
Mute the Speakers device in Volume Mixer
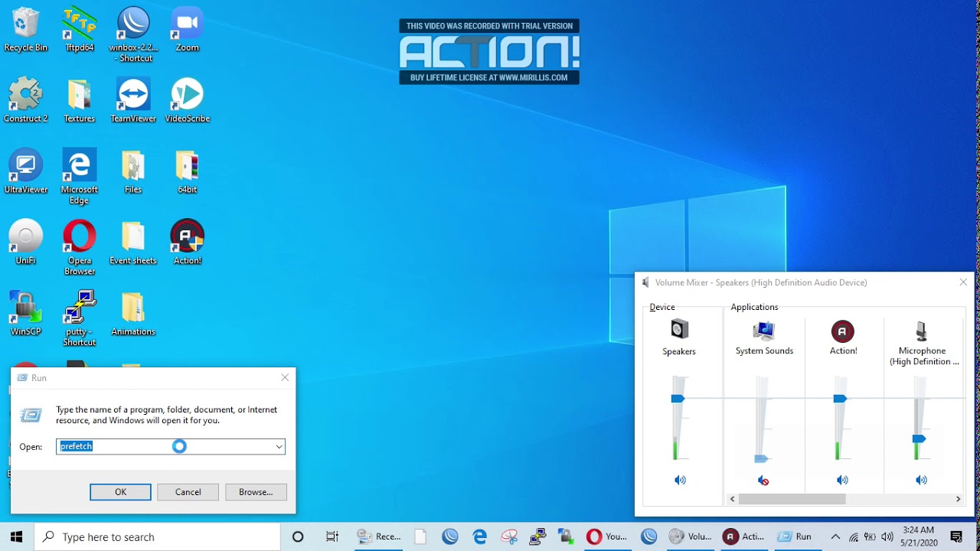click(680, 480)
